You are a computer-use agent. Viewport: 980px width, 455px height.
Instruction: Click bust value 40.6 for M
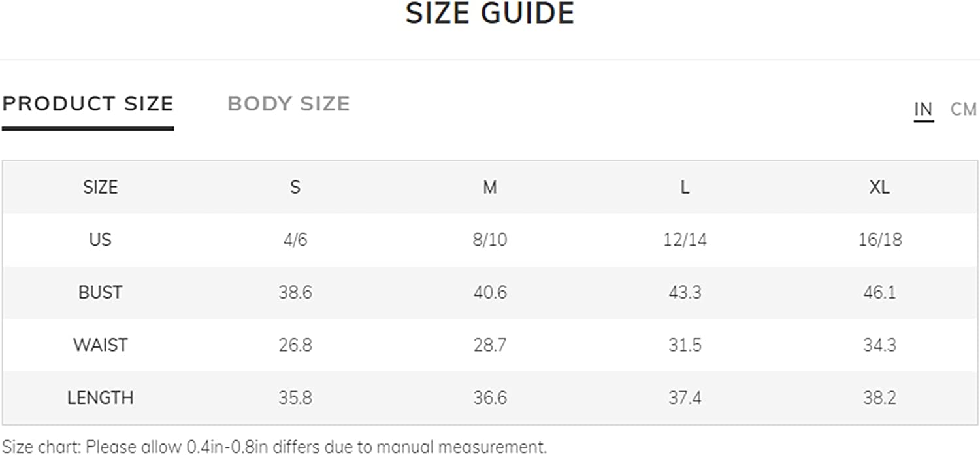pos(490,292)
